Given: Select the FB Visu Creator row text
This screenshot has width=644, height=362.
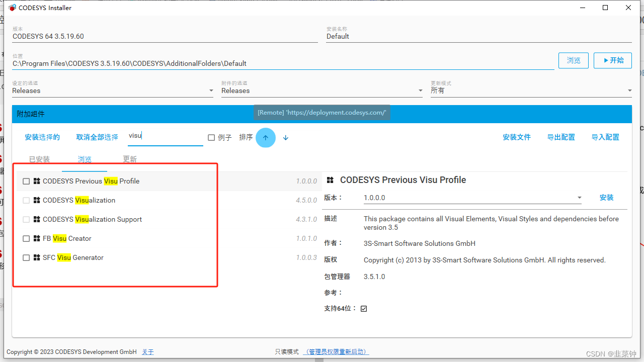Looking at the screenshot, I should tap(67, 238).
